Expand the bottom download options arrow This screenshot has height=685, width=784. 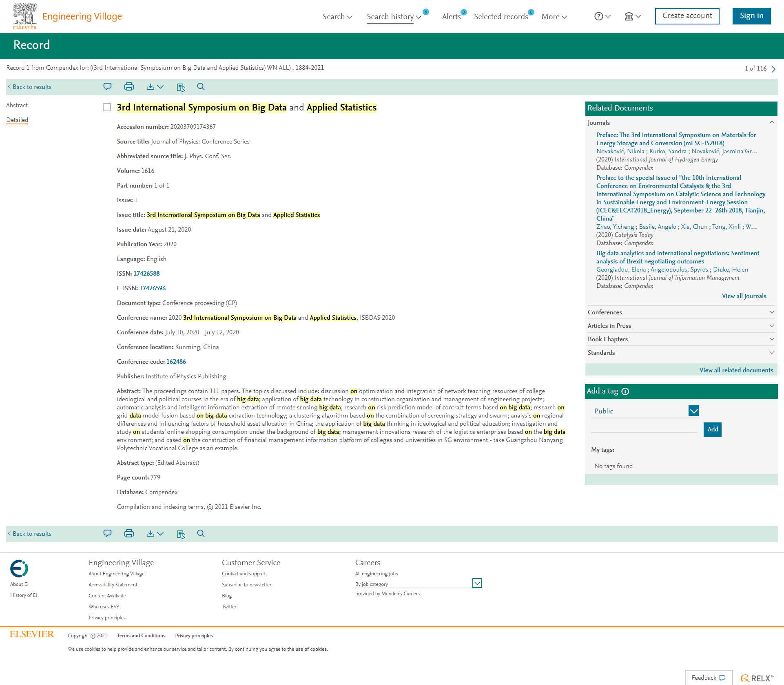point(160,534)
